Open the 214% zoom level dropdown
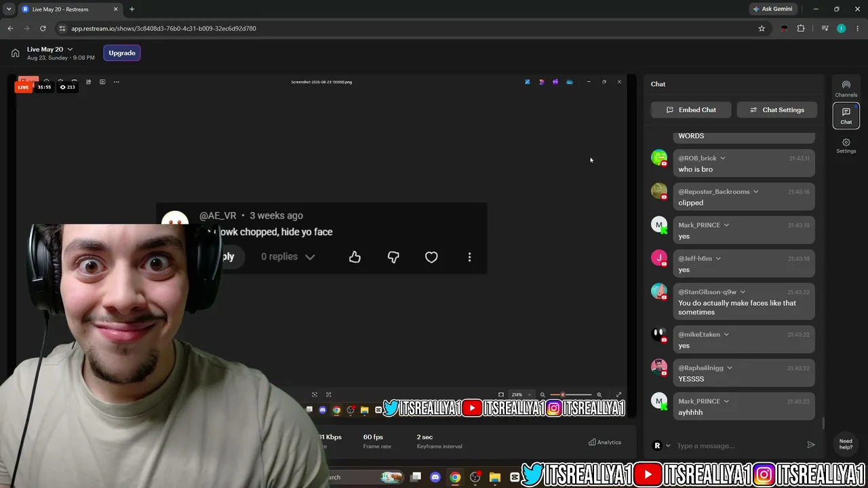 520,394
